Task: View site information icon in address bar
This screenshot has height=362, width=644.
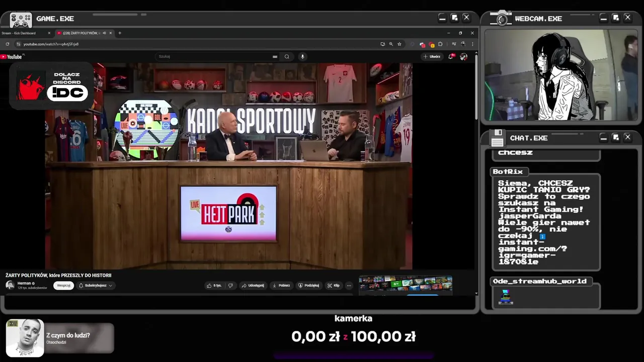Action: [18, 44]
